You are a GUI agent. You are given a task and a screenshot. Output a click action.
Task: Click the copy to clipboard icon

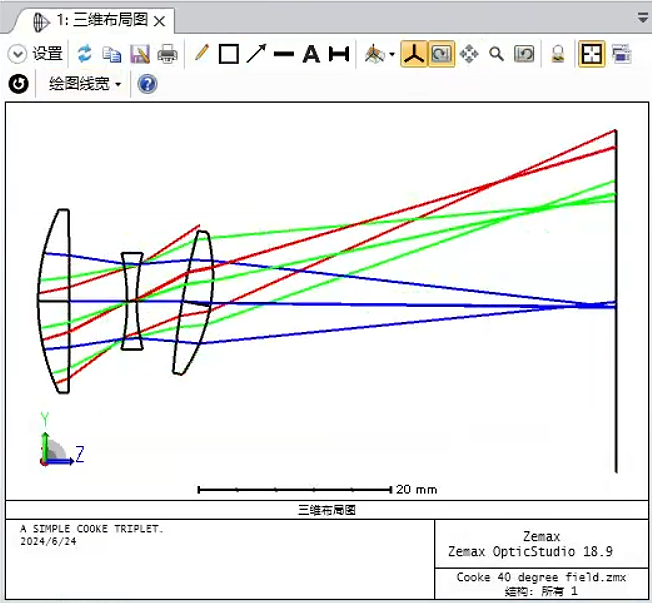pyautogui.click(x=112, y=54)
